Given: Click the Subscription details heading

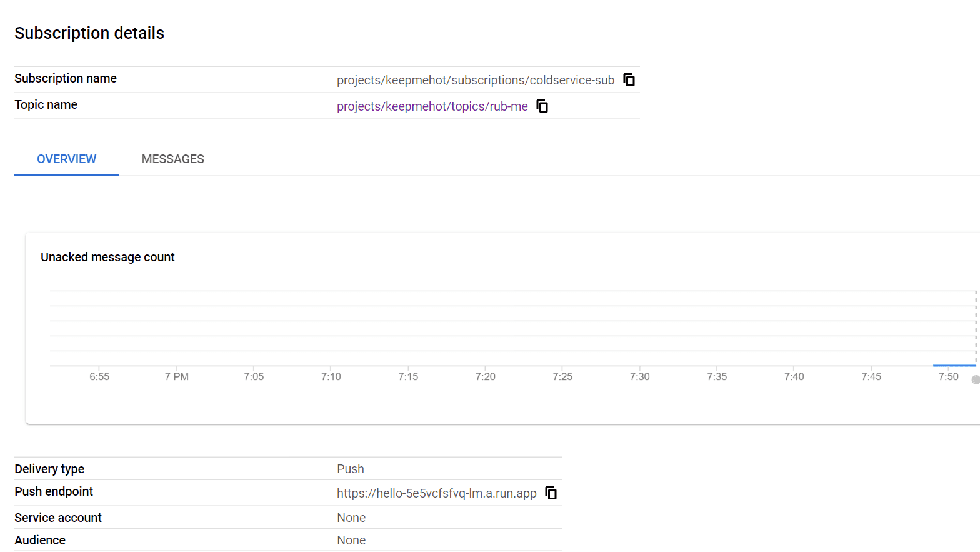Looking at the screenshot, I should [x=89, y=33].
